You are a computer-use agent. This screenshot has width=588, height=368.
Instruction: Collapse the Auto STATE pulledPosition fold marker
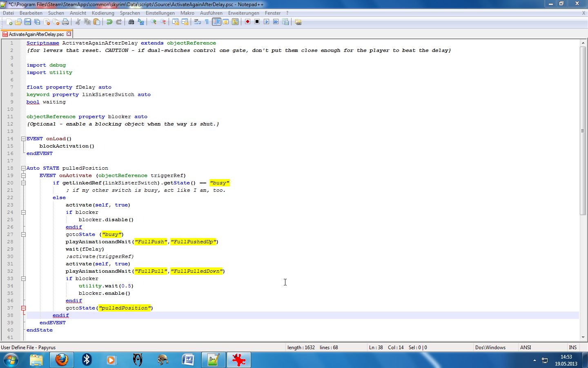[x=23, y=168]
